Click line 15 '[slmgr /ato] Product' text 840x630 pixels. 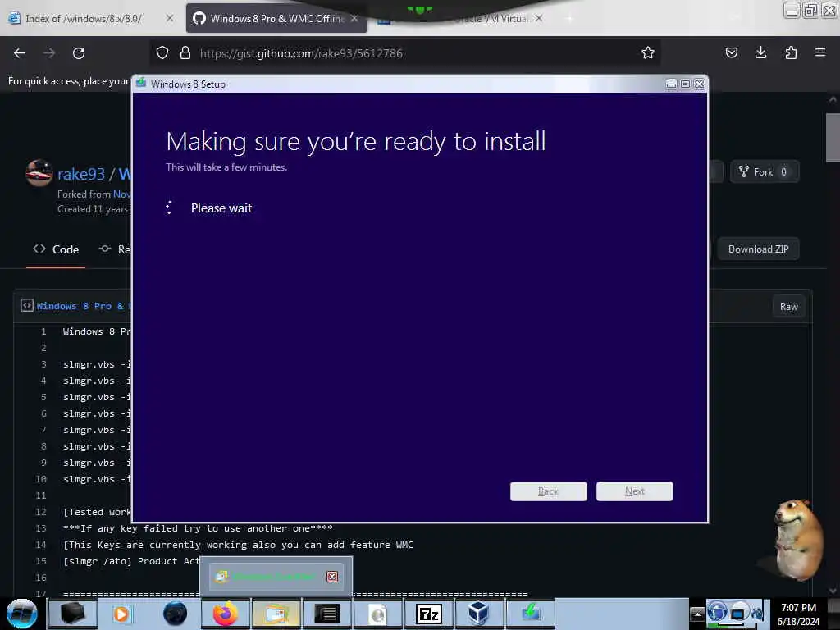[x=131, y=561]
